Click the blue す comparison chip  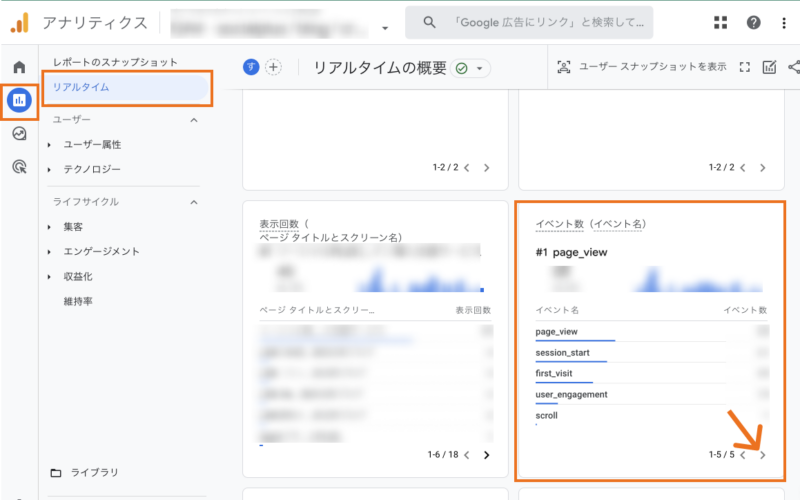[x=251, y=67]
